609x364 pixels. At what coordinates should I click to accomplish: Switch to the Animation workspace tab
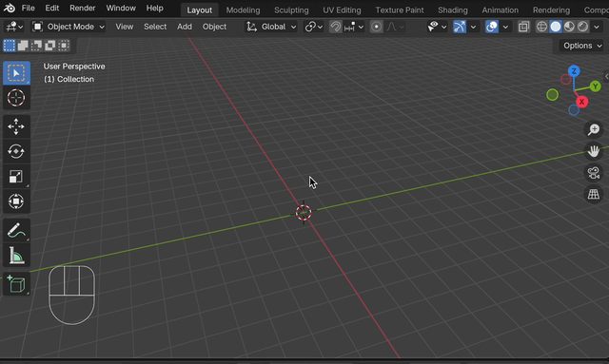click(501, 10)
